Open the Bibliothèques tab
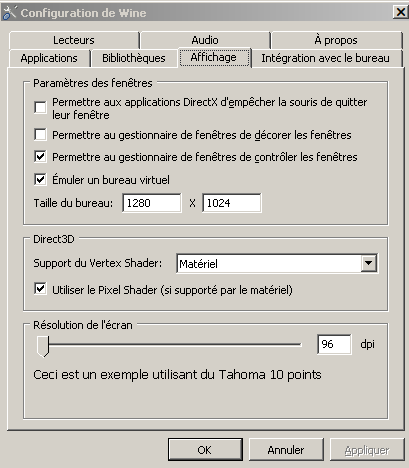The width and height of the screenshot is (409, 468). (x=134, y=58)
